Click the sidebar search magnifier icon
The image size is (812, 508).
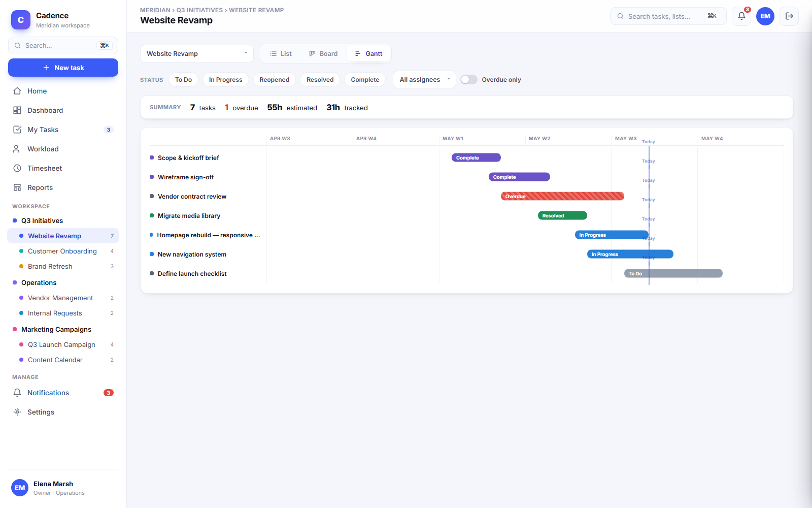18,46
